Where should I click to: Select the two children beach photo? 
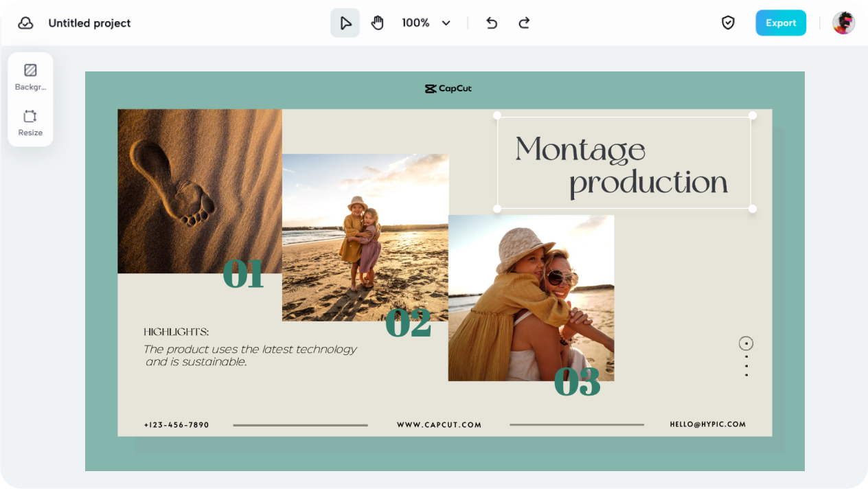[365, 237]
